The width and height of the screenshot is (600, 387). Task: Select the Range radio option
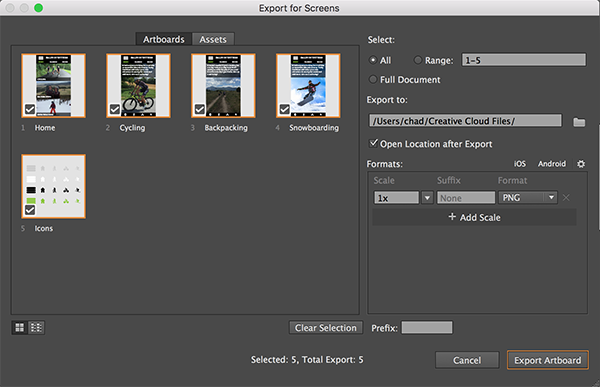click(418, 60)
